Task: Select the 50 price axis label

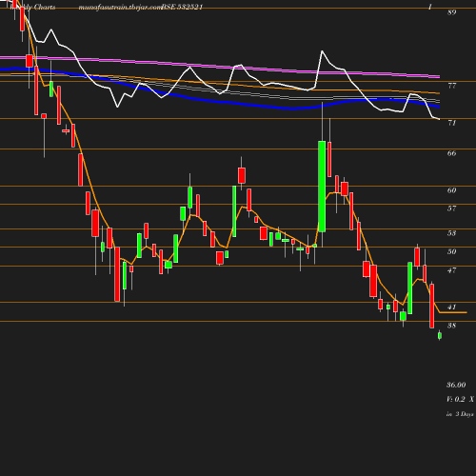Action: [x=451, y=251]
